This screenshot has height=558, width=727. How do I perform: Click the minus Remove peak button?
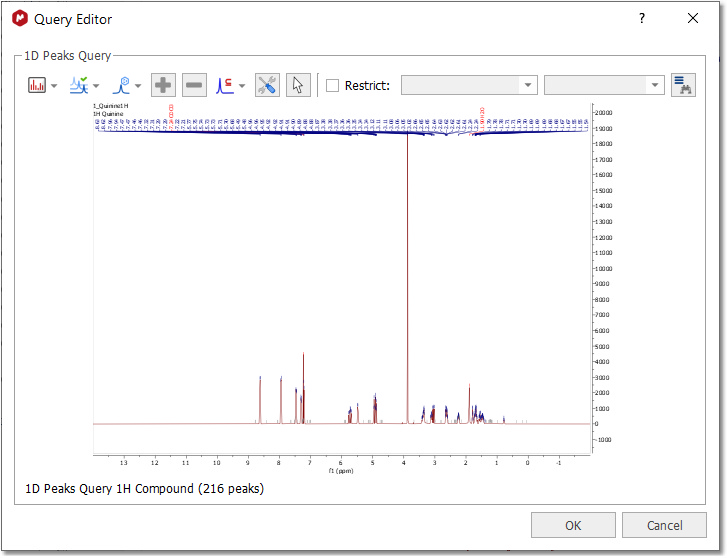194,85
